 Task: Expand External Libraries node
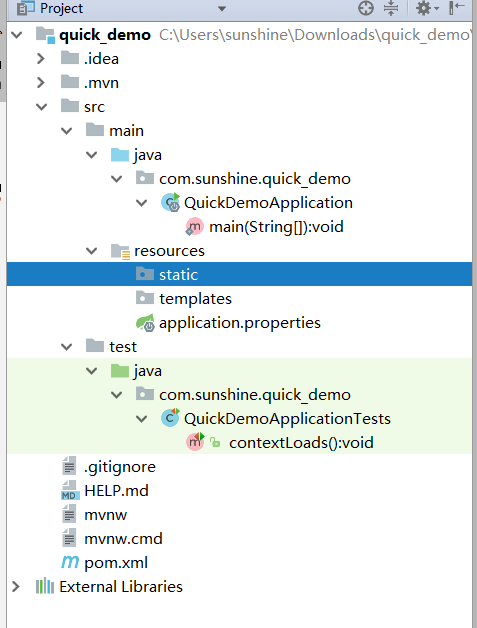[16, 587]
